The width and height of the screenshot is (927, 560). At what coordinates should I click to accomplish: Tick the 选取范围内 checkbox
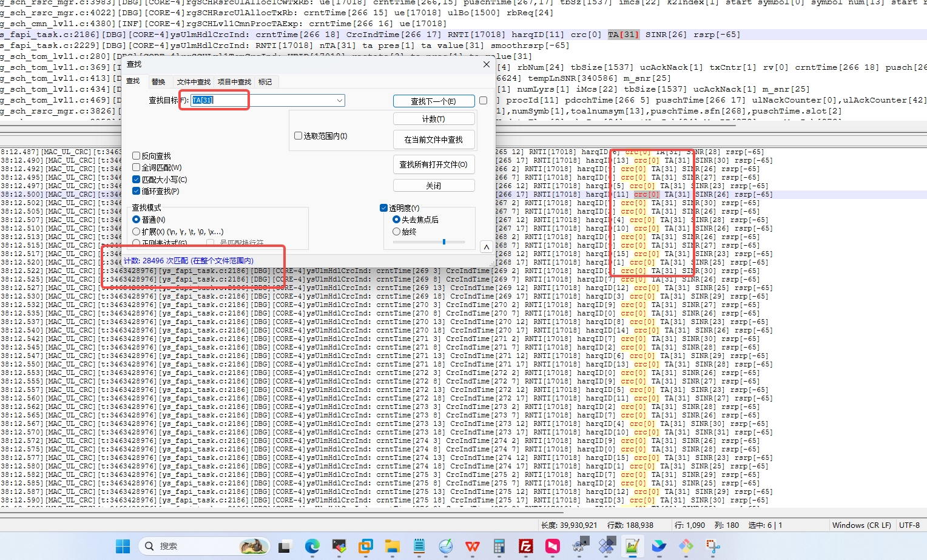[x=298, y=136]
